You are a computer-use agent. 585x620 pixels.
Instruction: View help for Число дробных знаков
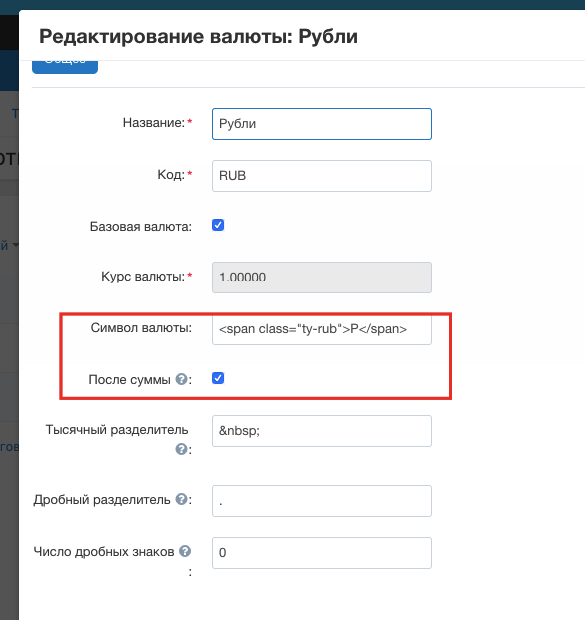tap(185, 551)
